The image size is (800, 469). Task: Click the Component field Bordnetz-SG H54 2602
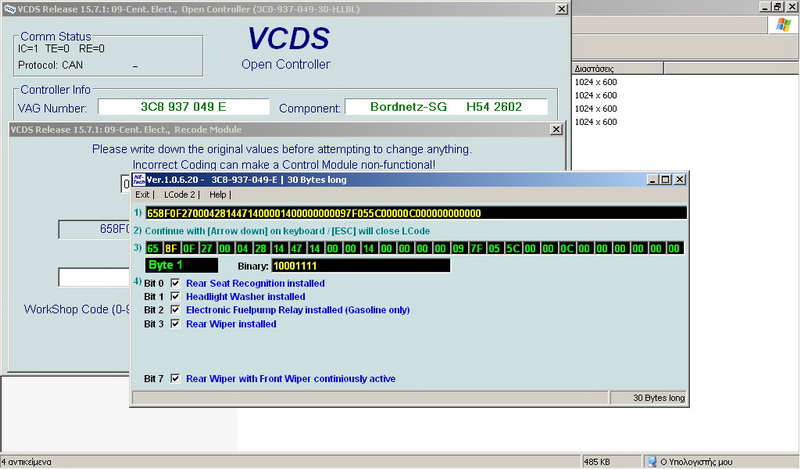[446, 107]
